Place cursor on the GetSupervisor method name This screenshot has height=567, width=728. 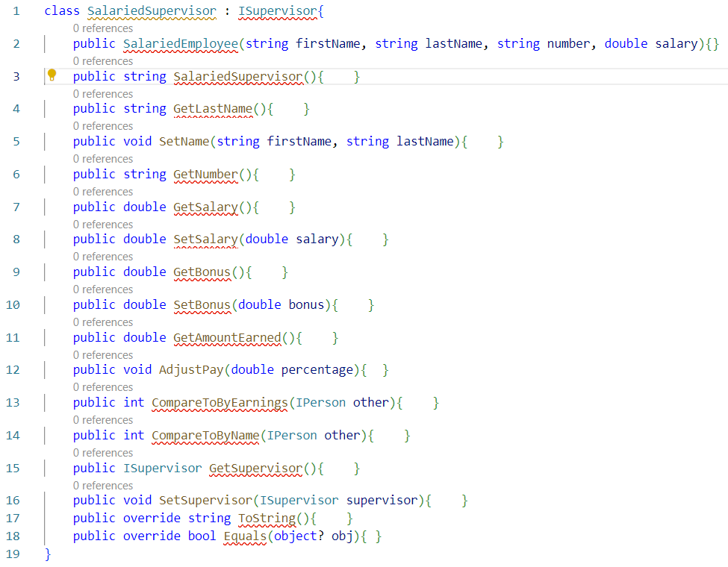point(256,469)
